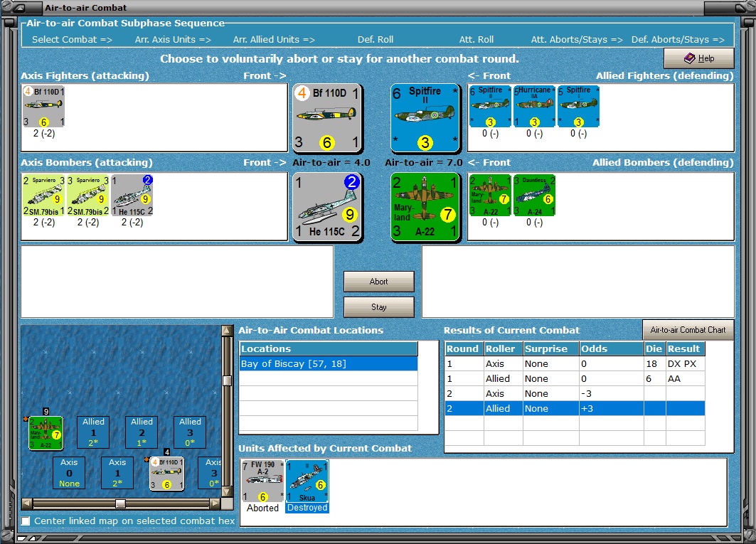Select small Maryland A-22 in Allied Bombers list
Image resolution: width=756 pixels, height=544 pixels.
click(490, 196)
